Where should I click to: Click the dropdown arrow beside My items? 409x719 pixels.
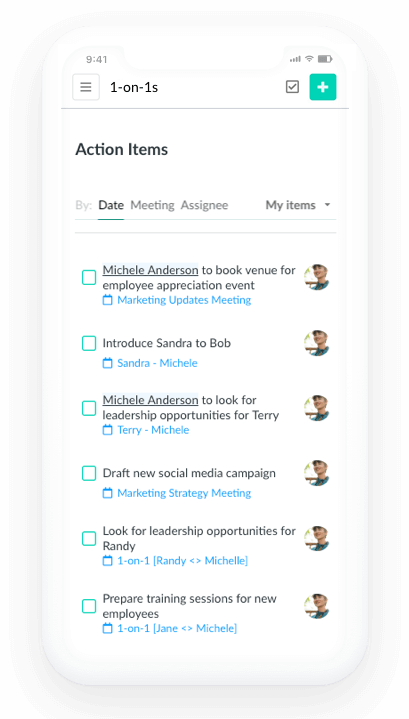point(327,205)
